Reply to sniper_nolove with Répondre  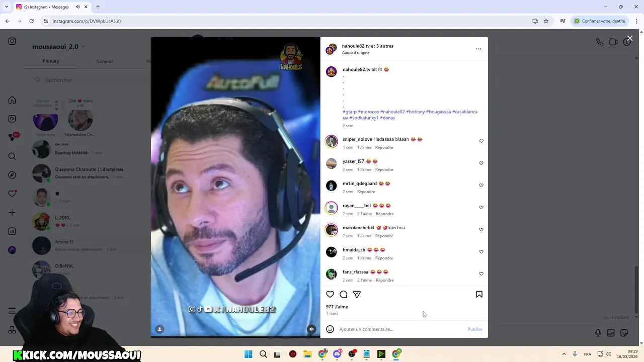[x=384, y=147]
